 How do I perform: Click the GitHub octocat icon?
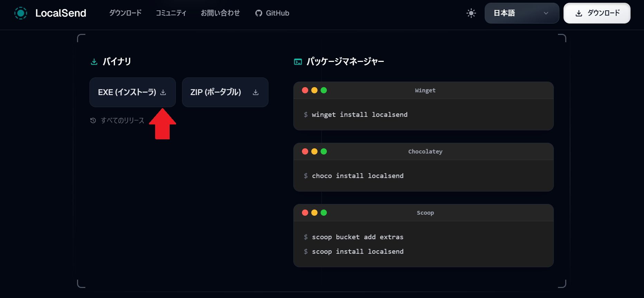(259, 13)
